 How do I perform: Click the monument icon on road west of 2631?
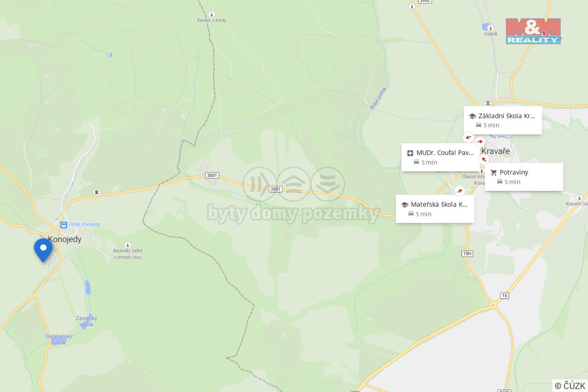click(x=96, y=192)
